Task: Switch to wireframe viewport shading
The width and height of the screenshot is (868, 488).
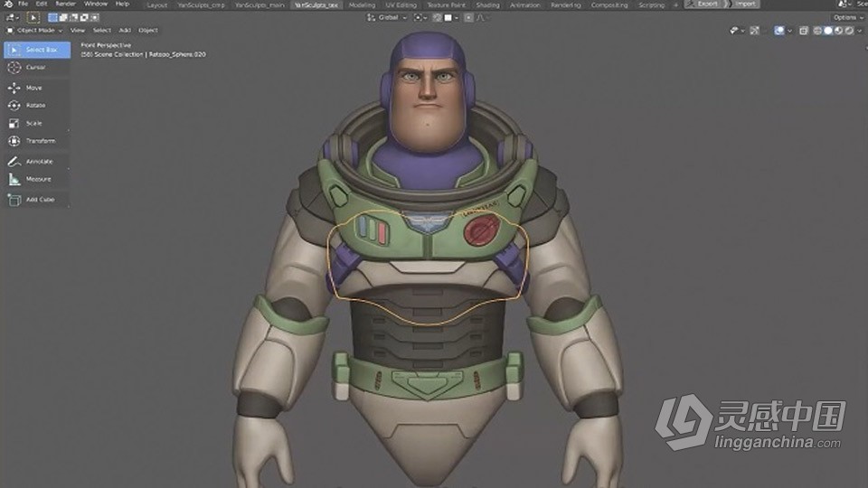Action: pyautogui.click(x=817, y=31)
